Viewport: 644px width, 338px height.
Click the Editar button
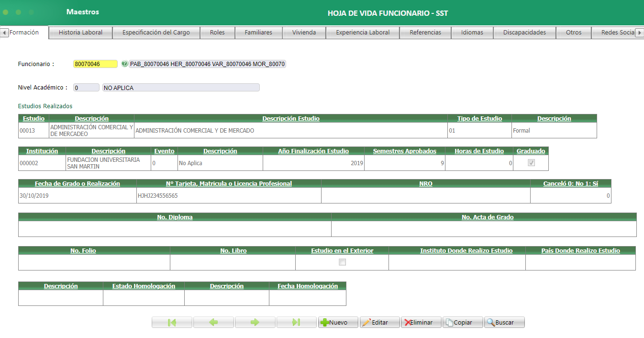pos(380,322)
